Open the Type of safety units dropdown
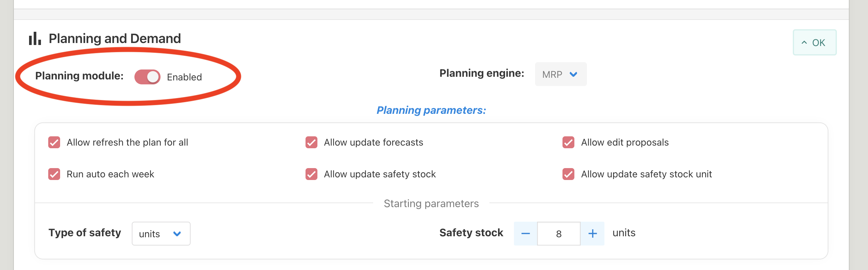868x270 pixels. 161,234
